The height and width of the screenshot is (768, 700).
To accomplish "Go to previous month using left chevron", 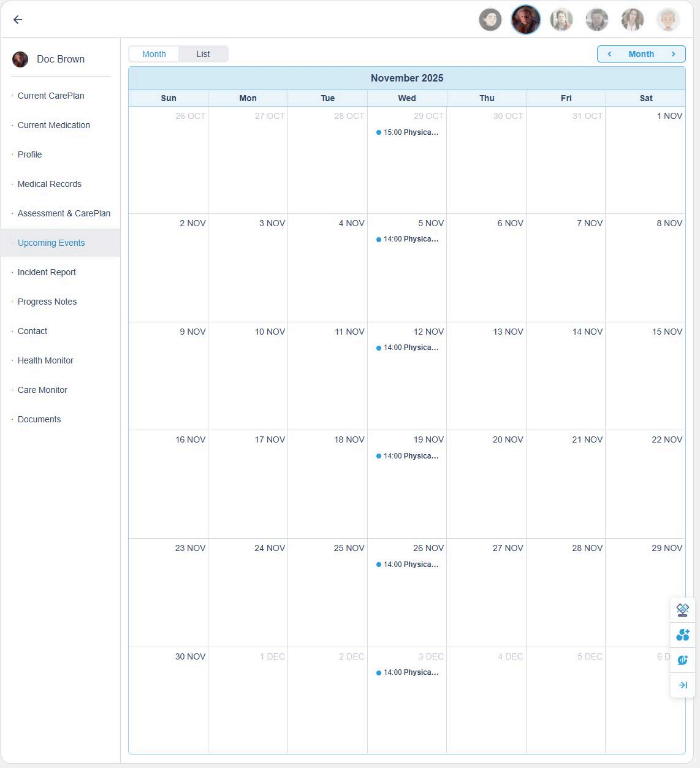I will [609, 54].
